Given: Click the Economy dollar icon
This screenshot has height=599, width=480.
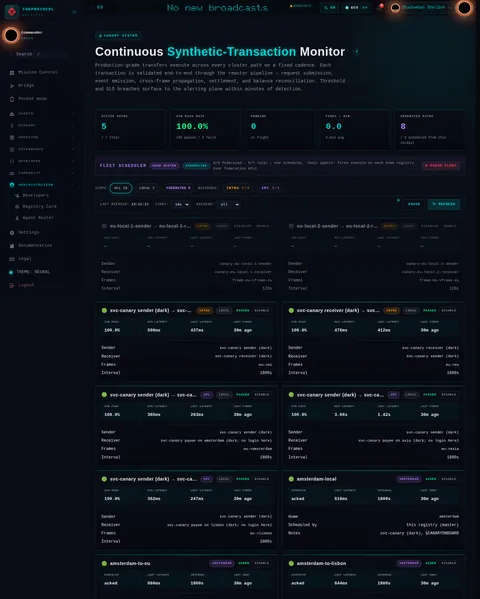Looking at the screenshot, I should [12, 125].
